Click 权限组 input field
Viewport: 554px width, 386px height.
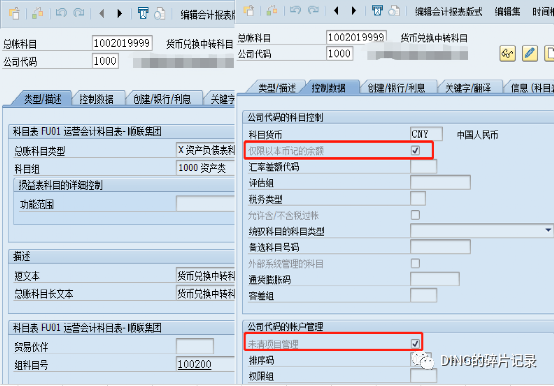tap(423, 376)
